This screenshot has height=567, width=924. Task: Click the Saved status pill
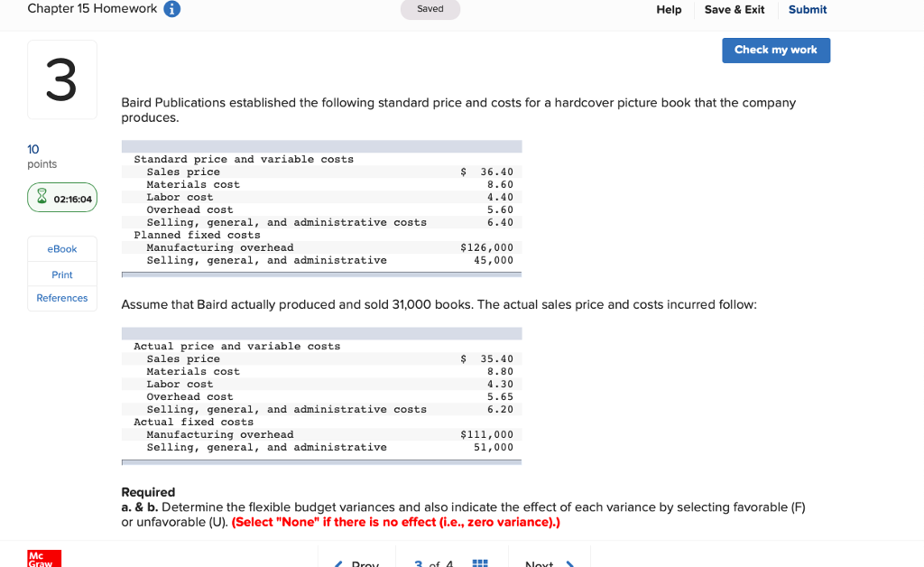[x=430, y=9]
